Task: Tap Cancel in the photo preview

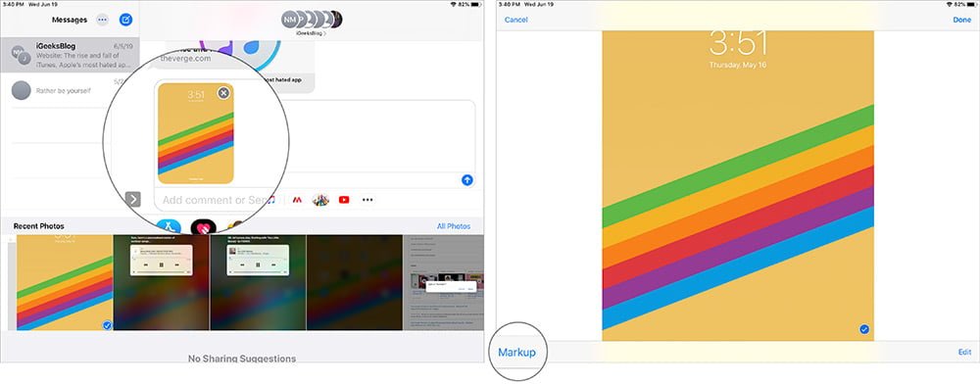Action: point(515,20)
